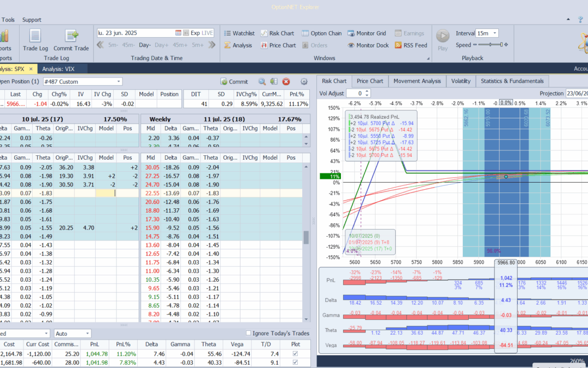The height and width of the screenshot is (368, 588).
Task: Open Price Chart from ribbon
Action: (x=278, y=45)
